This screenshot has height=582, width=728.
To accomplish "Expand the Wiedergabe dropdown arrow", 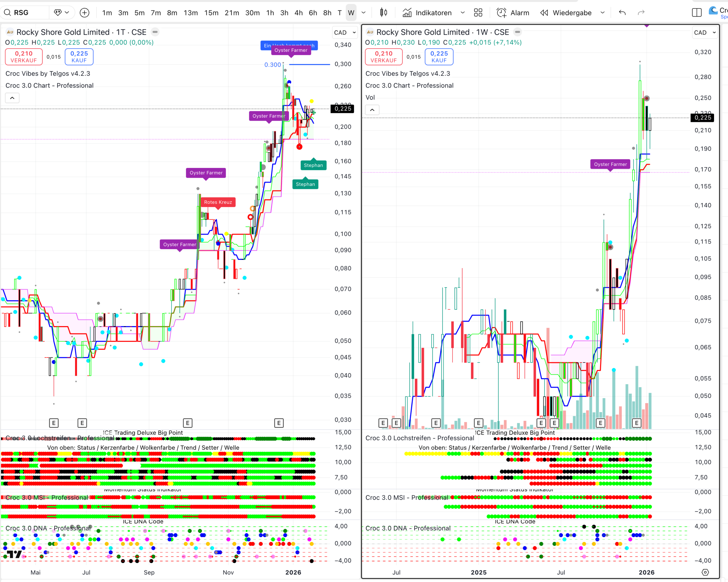I will [603, 13].
